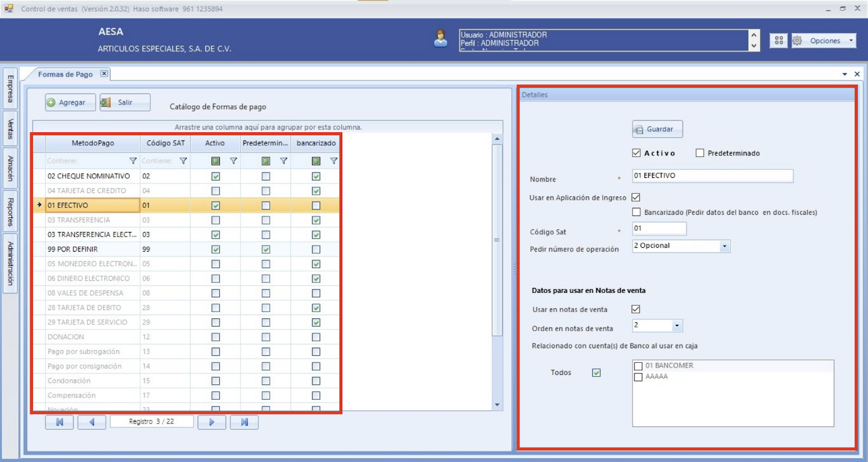Select the 02 CHEQUE NOMINATIVO row
The width and height of the screenshot is (868, 462).
186,176
